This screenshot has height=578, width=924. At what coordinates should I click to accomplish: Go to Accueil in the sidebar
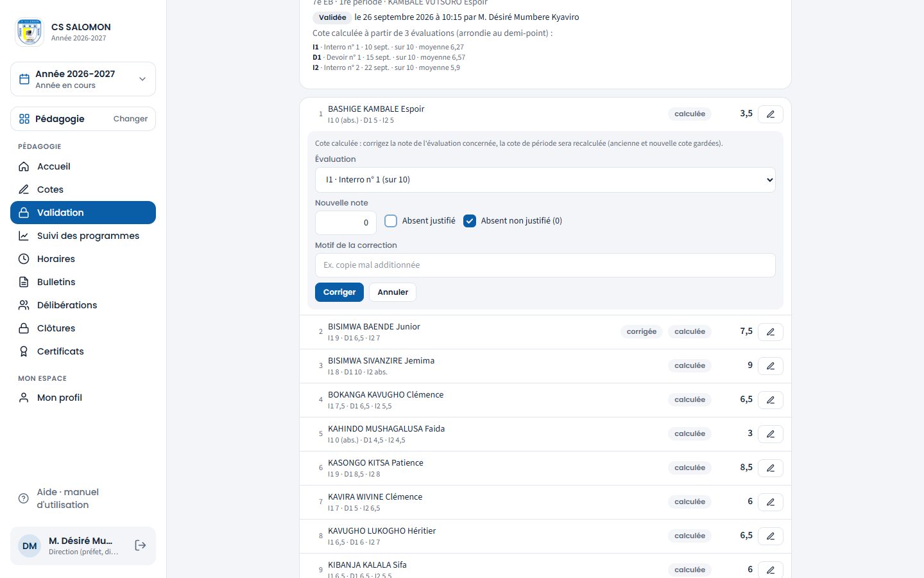83,166
